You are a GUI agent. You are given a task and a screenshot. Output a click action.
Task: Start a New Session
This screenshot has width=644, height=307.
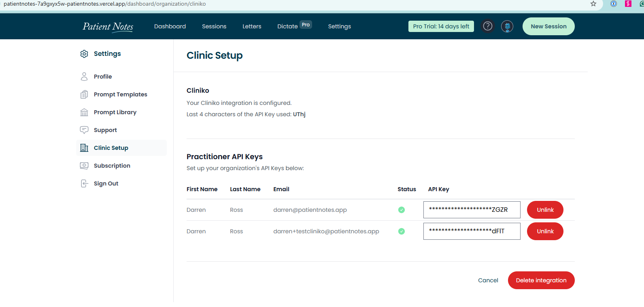(548, 26)
